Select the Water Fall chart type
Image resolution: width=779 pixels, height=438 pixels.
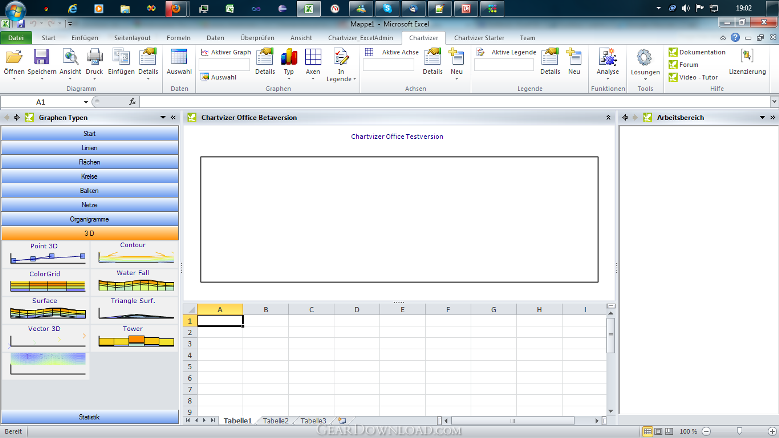[135, 281]
